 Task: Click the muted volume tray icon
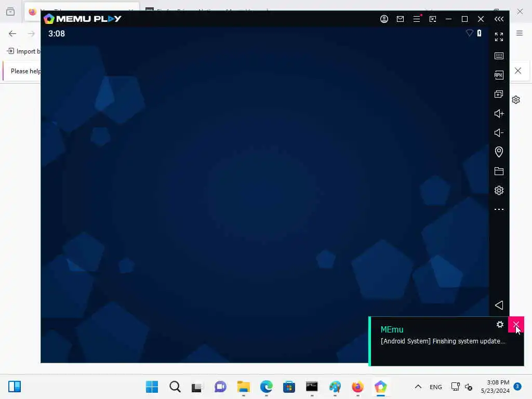pyautogui.click(x=469, y=387)
